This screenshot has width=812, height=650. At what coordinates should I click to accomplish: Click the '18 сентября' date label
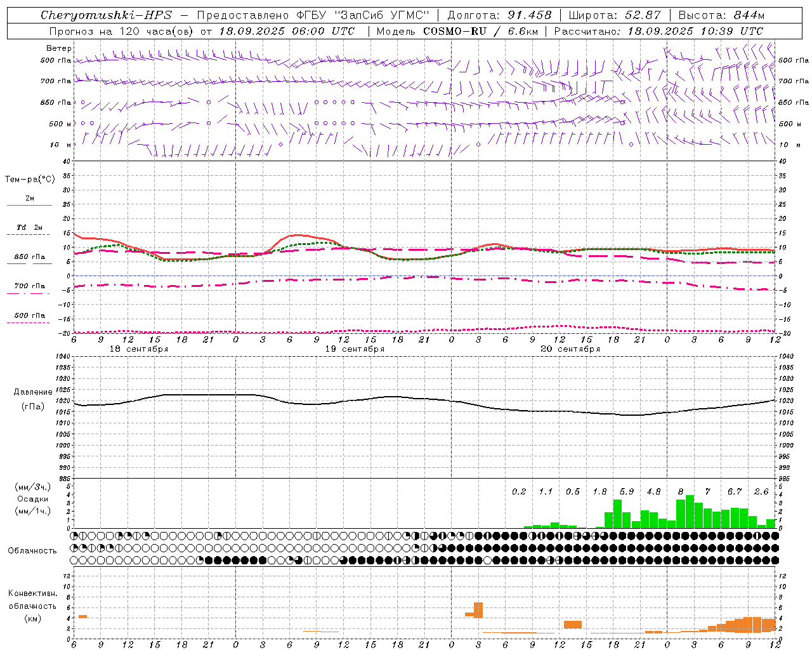point(139,349)
